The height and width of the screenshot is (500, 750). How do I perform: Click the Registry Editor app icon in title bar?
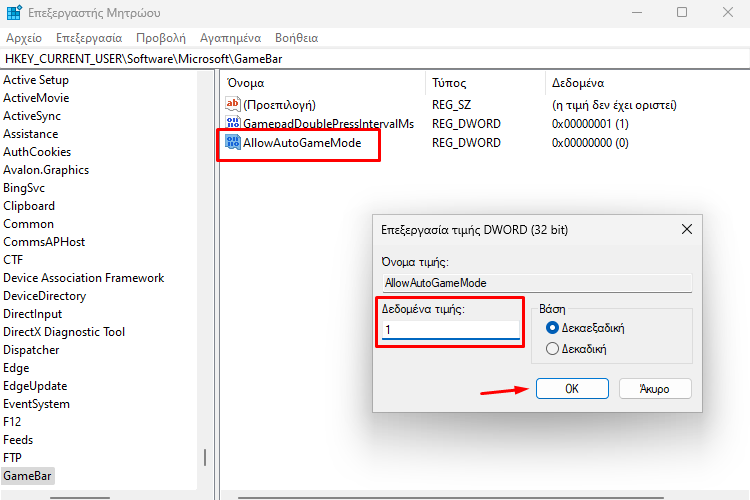click(x=14, y=12)
